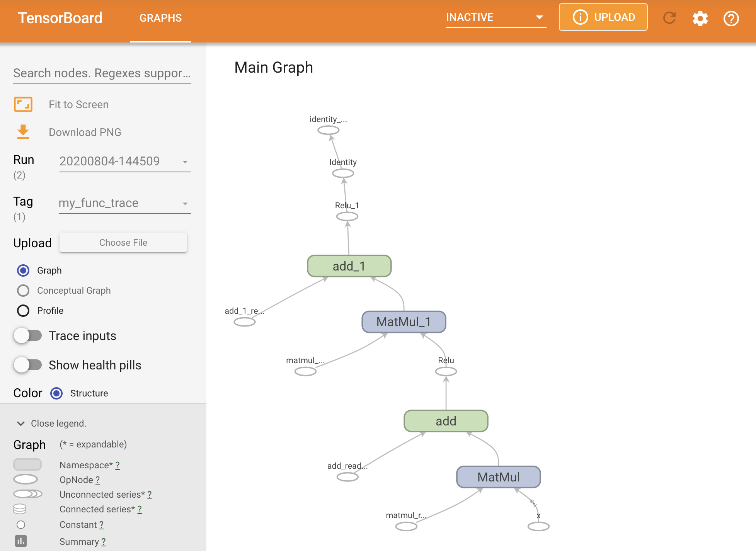Screen dimensions: 756x551
Task: Click the Fit to Screen icon
Action: point(24,104)
